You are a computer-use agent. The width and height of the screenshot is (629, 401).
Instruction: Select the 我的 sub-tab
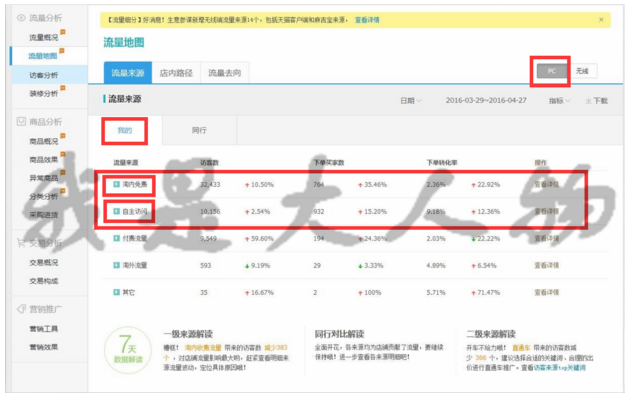tap(125, 130)
